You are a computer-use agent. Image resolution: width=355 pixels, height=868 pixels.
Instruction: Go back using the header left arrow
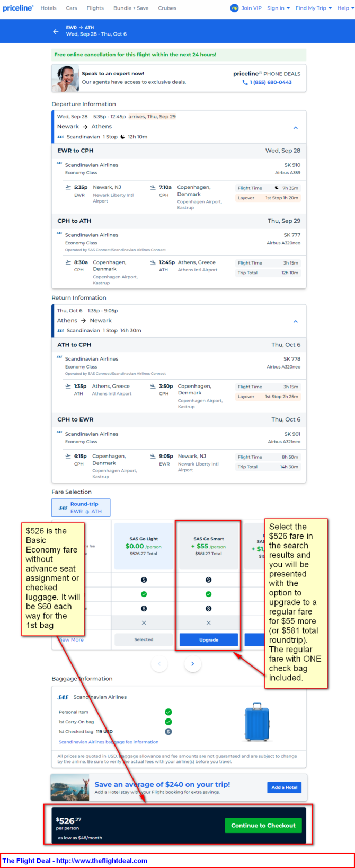(x=56, y=31)
